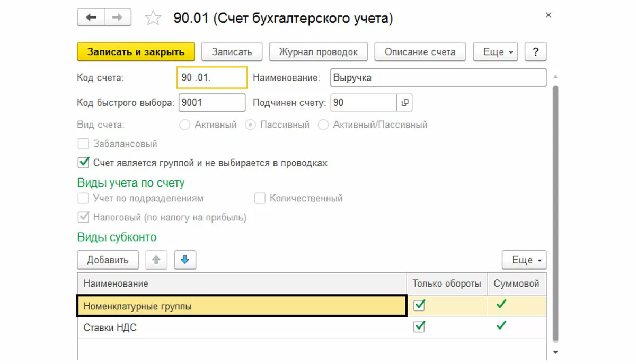Viewport: 636px width, 364px height.
Task: Select the Активный/Пассивный radio button
Action: click(x=323, y=125)
